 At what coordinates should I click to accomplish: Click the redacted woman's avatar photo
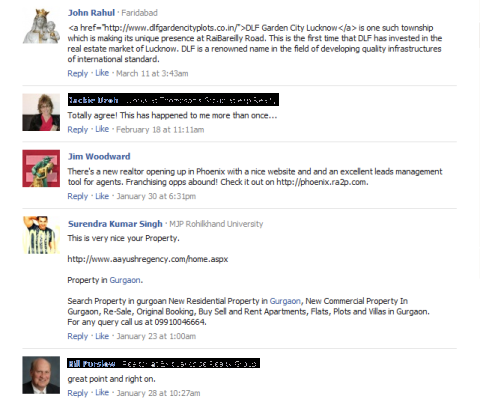41,112
